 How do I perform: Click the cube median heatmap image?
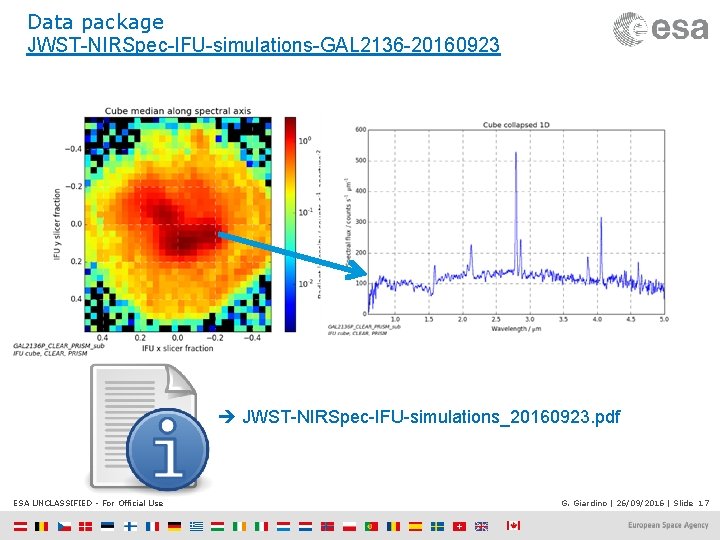178,225
